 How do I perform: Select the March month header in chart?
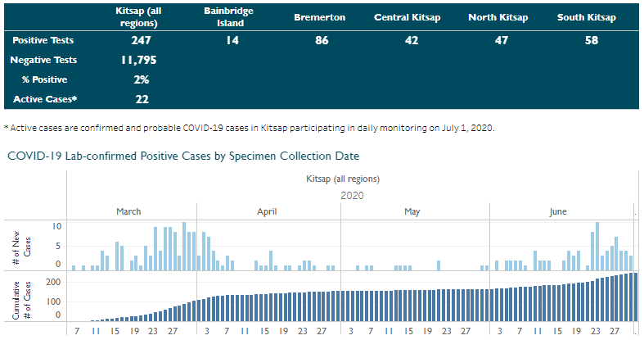pos(128,211)
